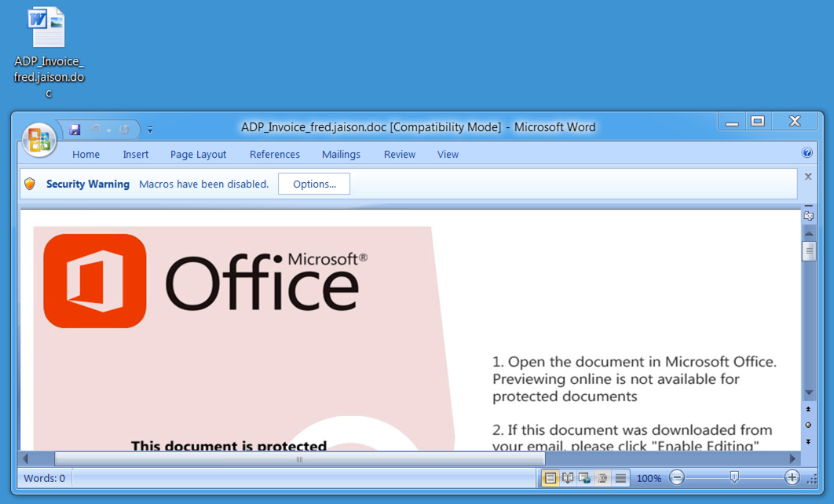The width and height of the screenshot is (834, 504).
Task: Open Zoom dialog via 100% level
Action: pos(649,478)
